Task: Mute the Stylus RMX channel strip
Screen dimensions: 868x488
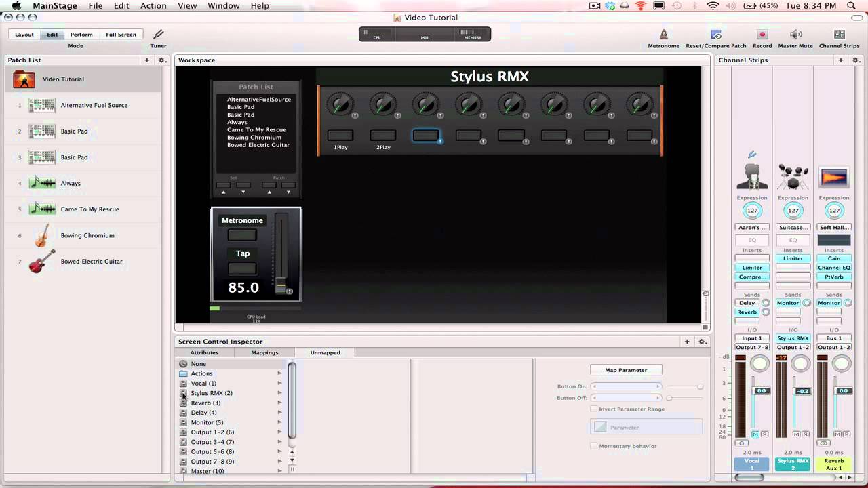Action: tap(797, 434)
